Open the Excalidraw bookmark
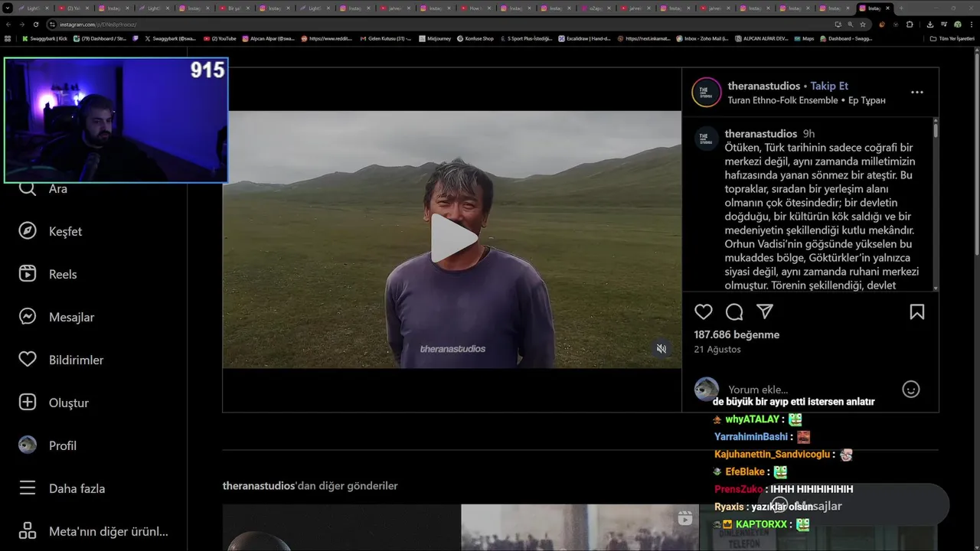 pos(585,38)
